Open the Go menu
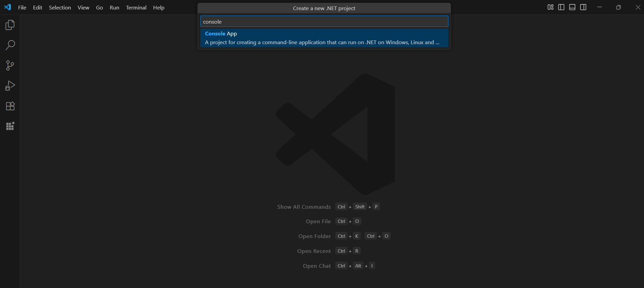Viewport: 644px width, 288px height. (x=100, y=7)
